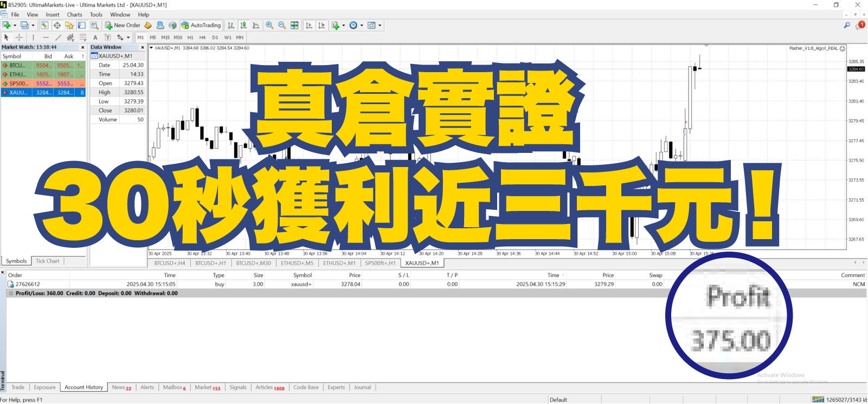The width and height of the screenshot is (868, 404).
Task: Toggle Chart Shift icon
Action: [x=322, y=25]
